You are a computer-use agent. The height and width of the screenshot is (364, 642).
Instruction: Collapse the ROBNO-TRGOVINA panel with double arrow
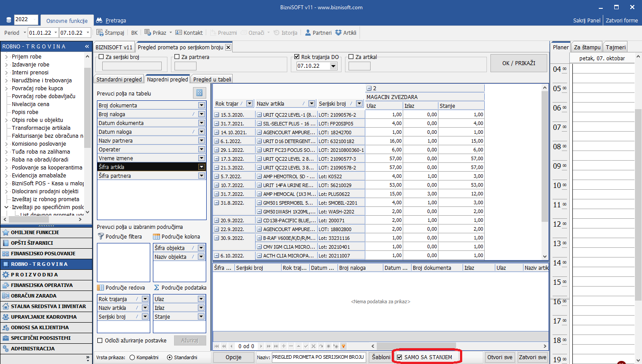tap(87, 46)
